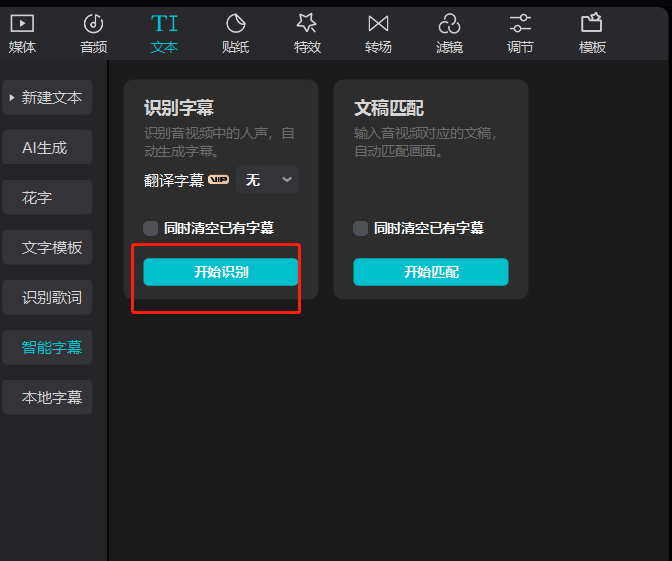The width and height of the screenshot is (672, 561).
Task: Click the 开始匹配 button
Action: [431, 272]
